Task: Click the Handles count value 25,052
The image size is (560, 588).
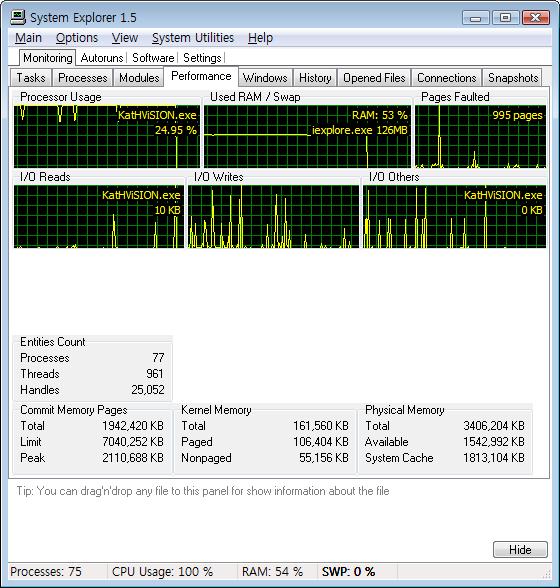Action: coord(148,390)
